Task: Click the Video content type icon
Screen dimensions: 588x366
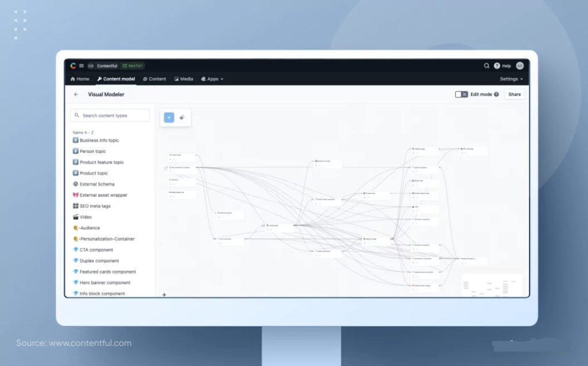Action: click(x=76, y=217)
